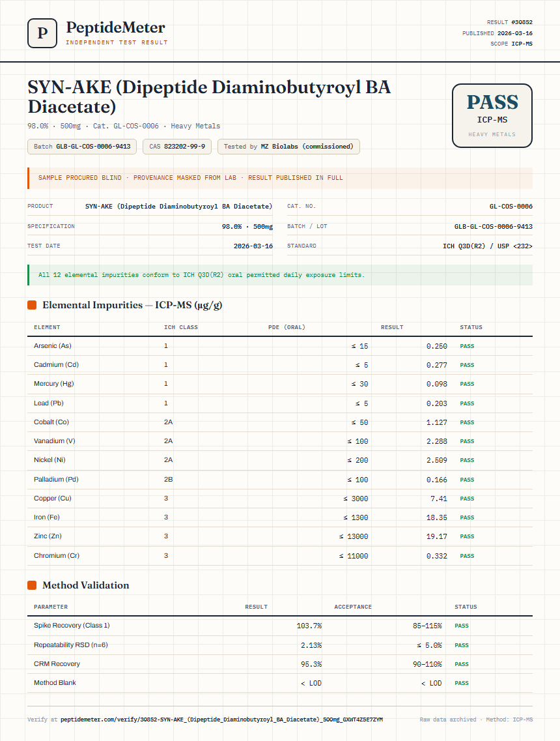Click the PASS status for Chromium

click(467, 556)
